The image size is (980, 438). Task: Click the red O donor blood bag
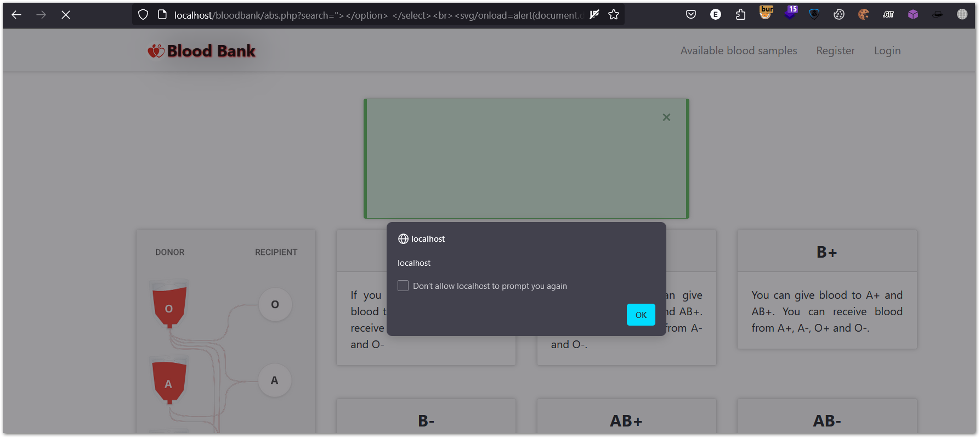pyautogui.click(x=169, y=304)
